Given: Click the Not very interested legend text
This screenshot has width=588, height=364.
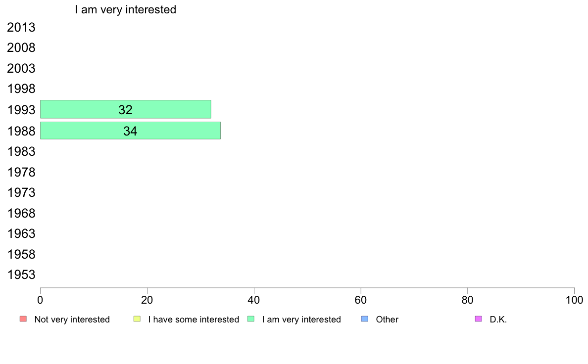Looking at the screenshot, I should coord(72,319).
